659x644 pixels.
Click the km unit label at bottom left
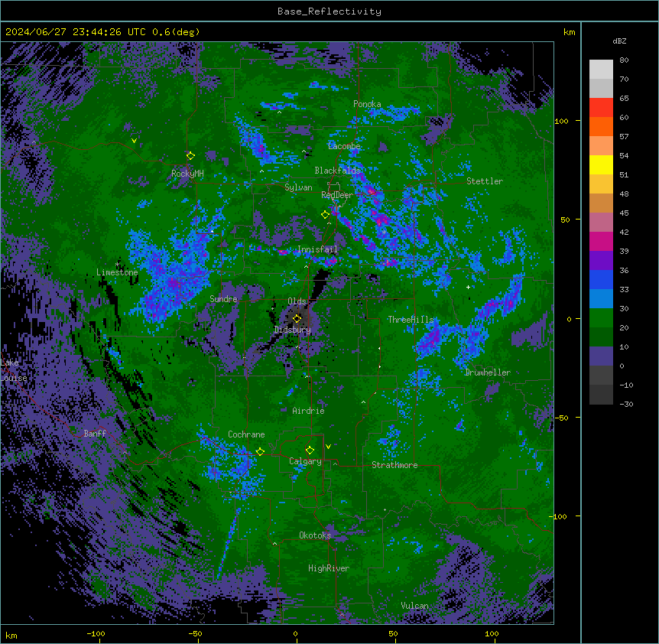[11, 635]
